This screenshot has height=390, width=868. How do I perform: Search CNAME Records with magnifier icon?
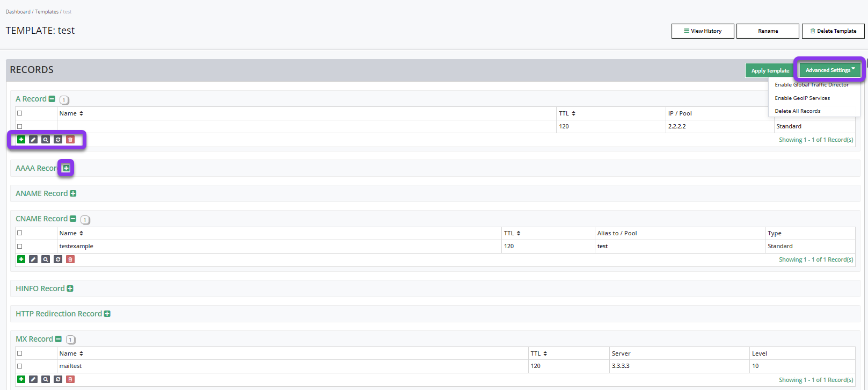tap(46, 259)
